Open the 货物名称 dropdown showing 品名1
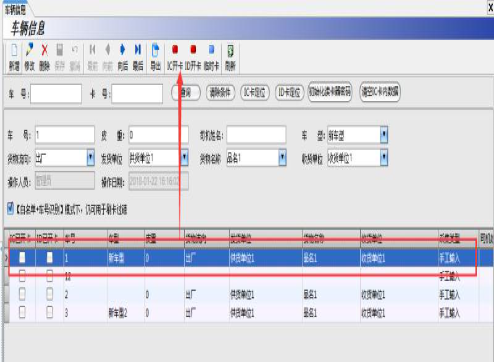494x362 pixels. pyautogui.click(x=282, y=158)
